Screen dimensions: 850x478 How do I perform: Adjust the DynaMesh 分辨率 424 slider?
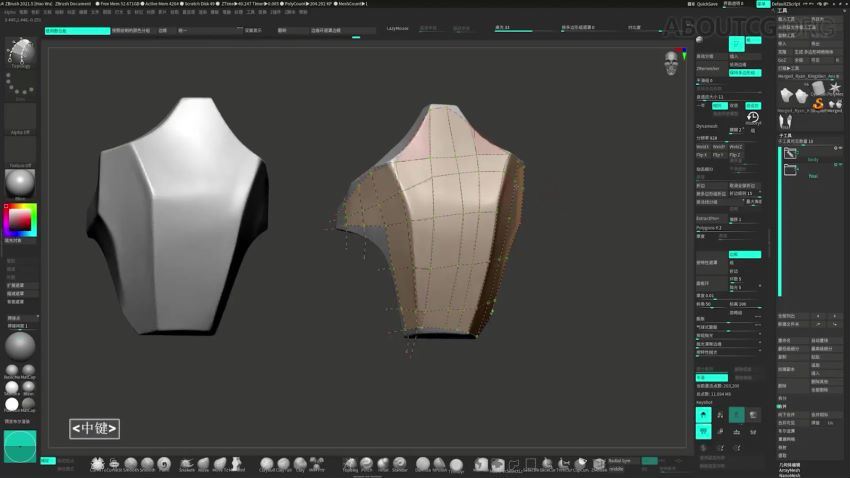[x=728, y=139]
